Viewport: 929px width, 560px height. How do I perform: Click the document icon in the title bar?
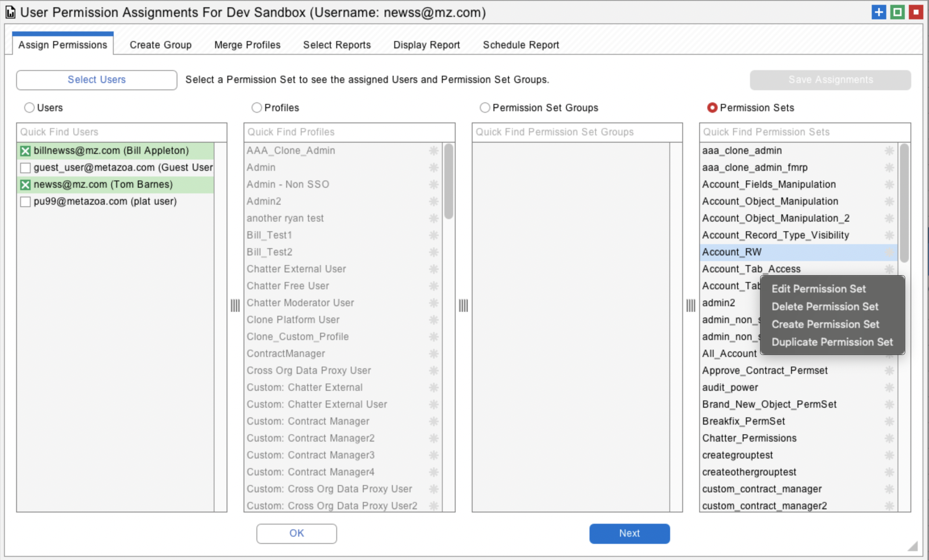coord(10,12)
